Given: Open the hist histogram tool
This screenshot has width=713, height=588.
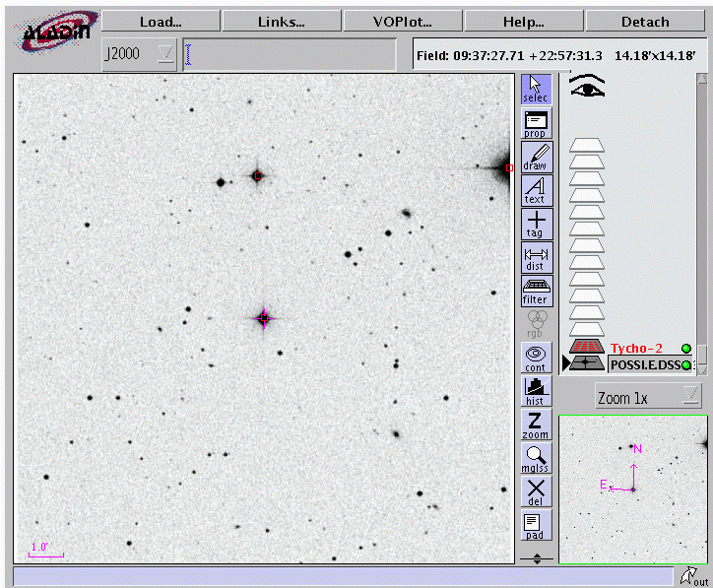Looking at the screenshot, I should point(536,391).
